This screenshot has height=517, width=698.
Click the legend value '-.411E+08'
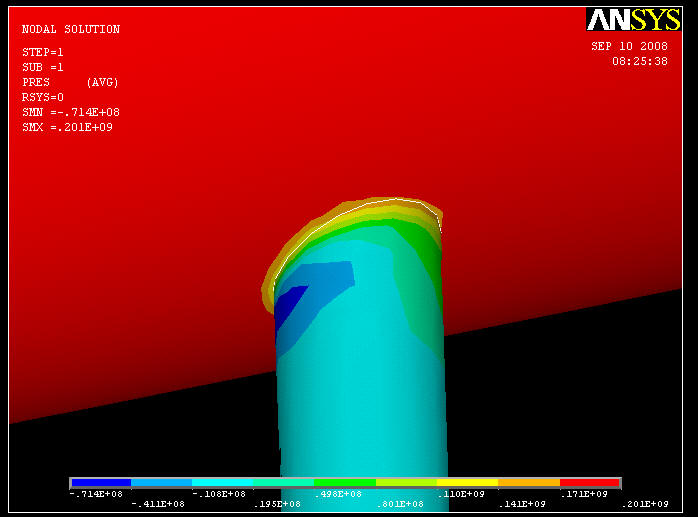[x=158, y=504]
